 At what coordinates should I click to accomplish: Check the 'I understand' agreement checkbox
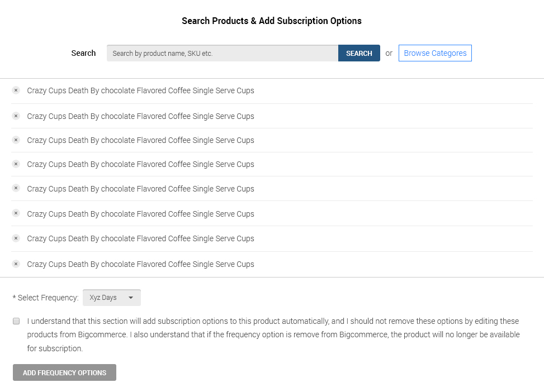click(x=16, y=321)
